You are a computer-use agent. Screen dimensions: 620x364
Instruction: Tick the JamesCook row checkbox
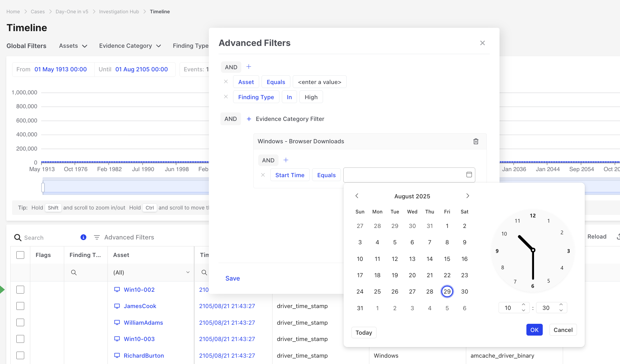pyautogui.click(x=20, y=306)
